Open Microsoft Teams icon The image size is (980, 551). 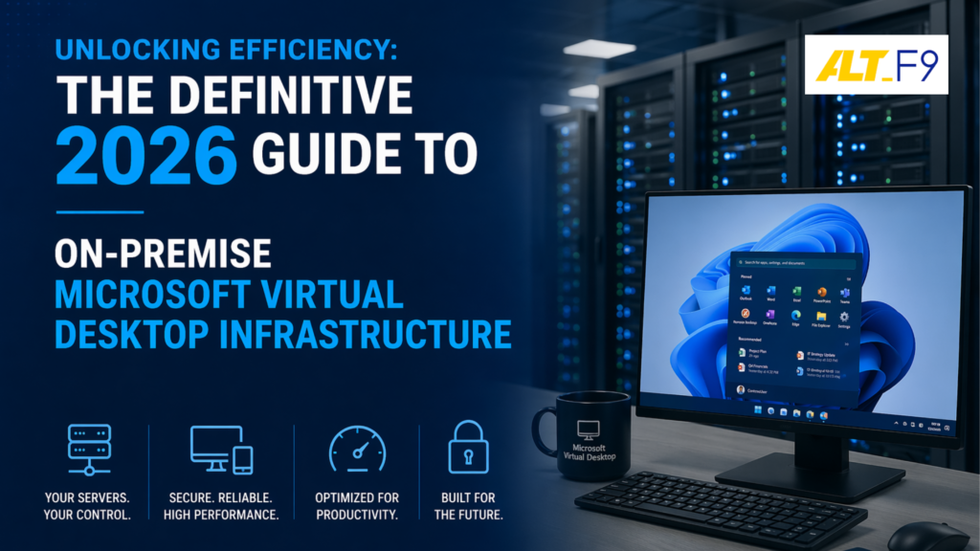(845, 292)
